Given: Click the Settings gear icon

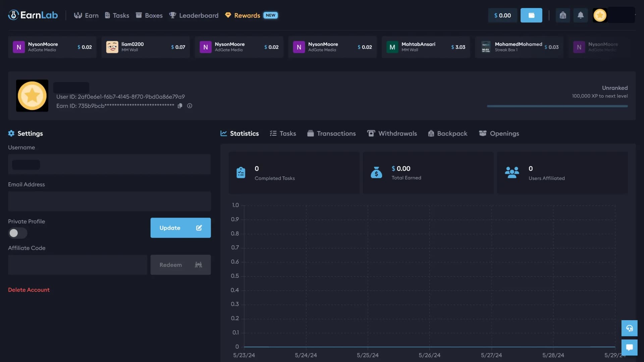Looking at the screenshot, I should (11, 133).
